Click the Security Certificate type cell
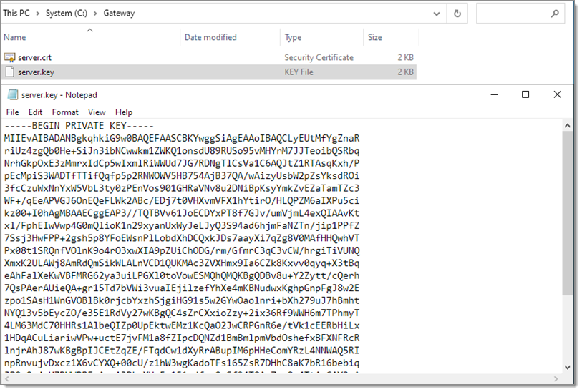Screen dimensions: 582x392 319,57
